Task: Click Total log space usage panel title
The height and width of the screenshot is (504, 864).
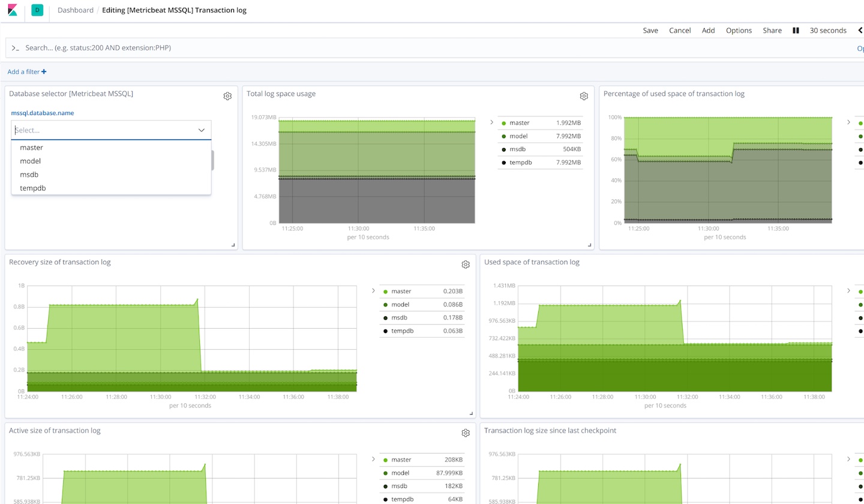Action: [281, 94]
